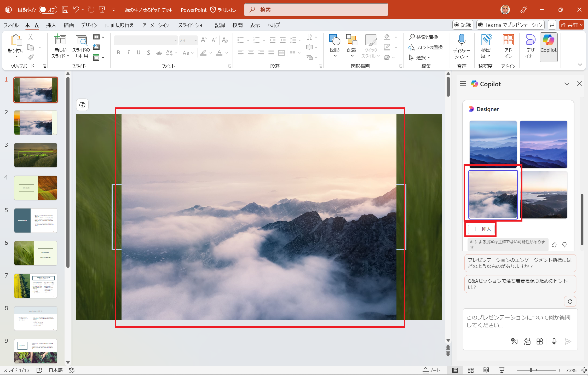
Task: Toggle Bold formatting
Action: click(x=118, y=53)
